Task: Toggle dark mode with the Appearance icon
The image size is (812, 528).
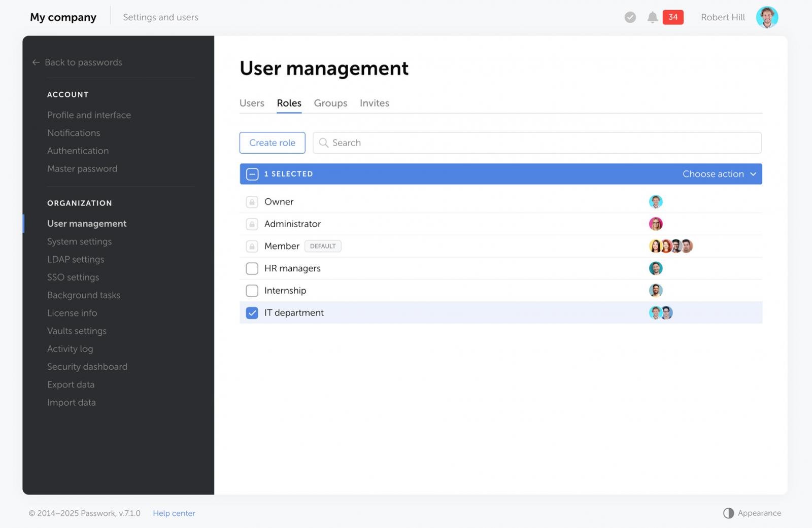Action: [x=729, y=513]
